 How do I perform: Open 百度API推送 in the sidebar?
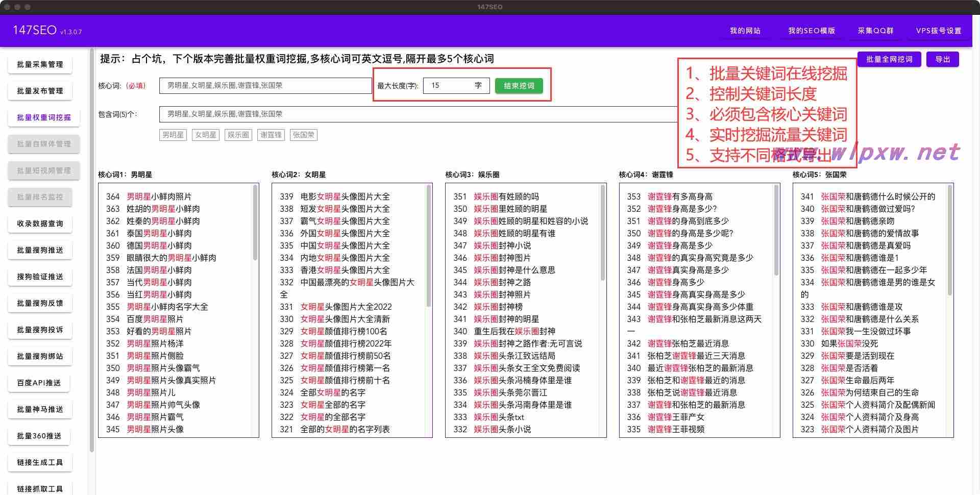pyautogui.click(x=39, y=383)
